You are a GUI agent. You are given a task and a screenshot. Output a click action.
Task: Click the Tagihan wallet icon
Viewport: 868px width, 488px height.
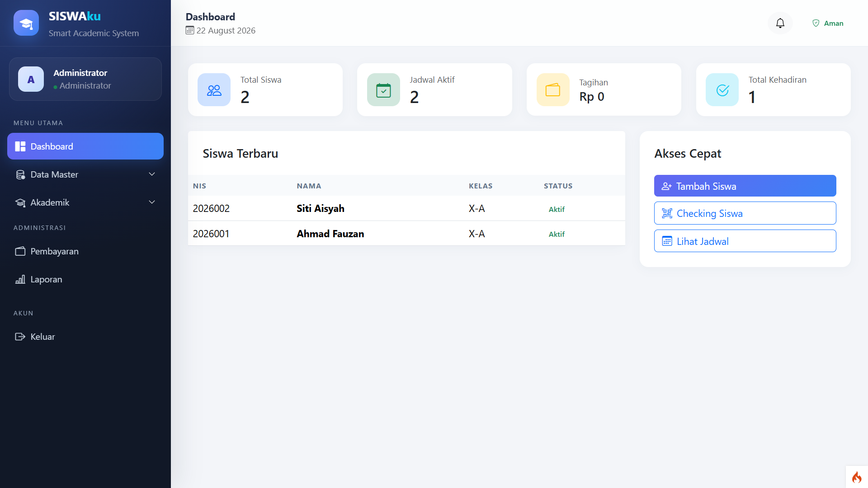[553, 90]
